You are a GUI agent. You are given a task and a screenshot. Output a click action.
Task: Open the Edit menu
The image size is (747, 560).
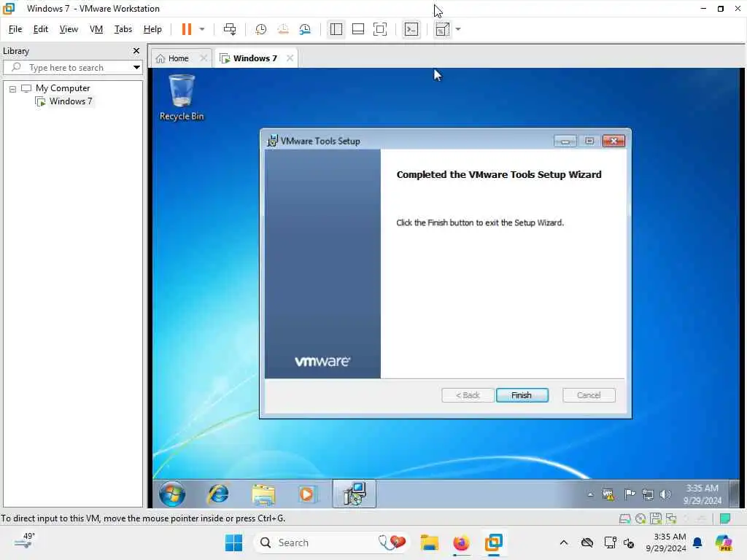click(x=41, y=29)
